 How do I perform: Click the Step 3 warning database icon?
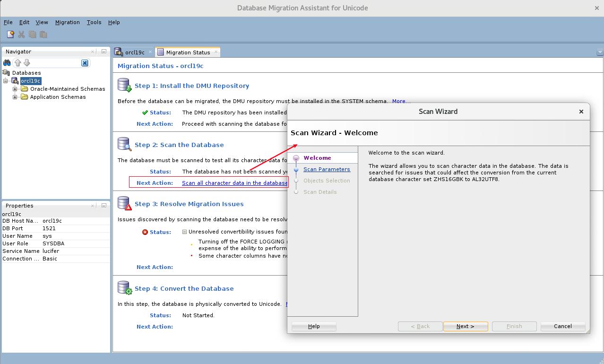(125, 203)
